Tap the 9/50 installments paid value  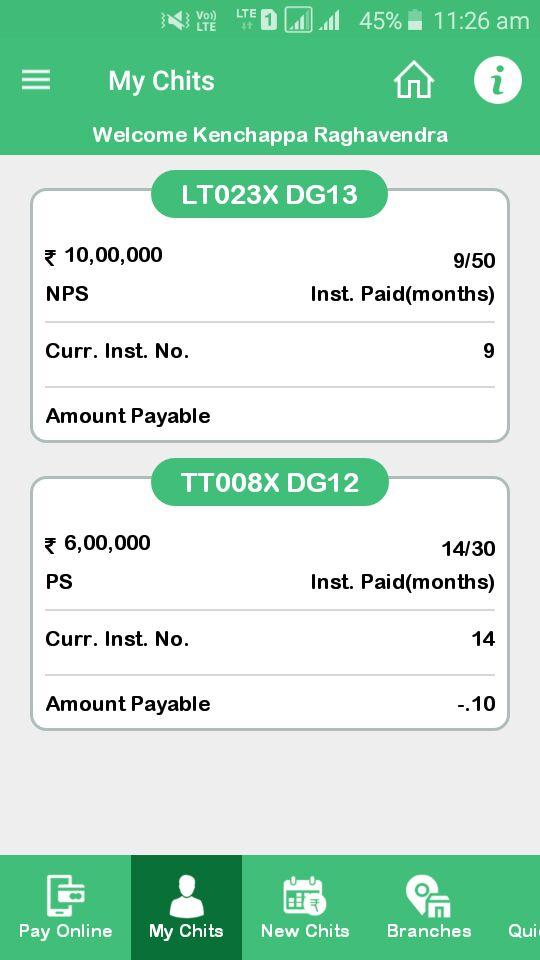pos(474,261)
